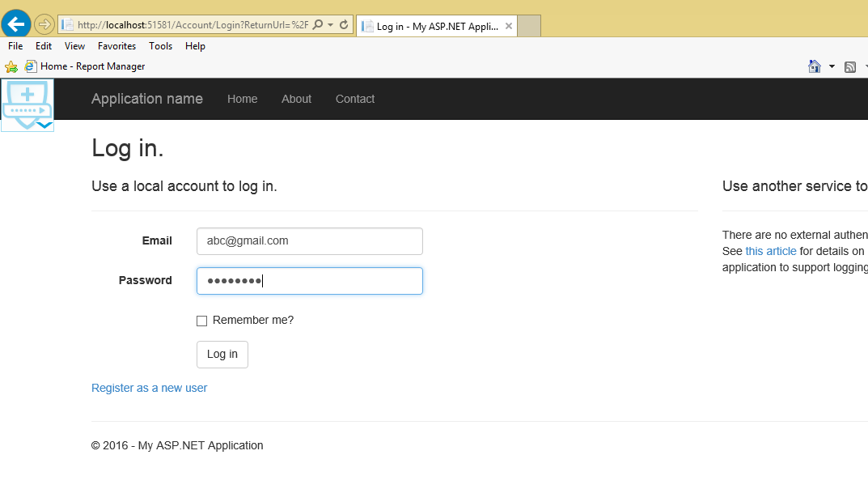Viewport: 868px width, 489px height.
Task: Open the Favorites menu
Action: coord(116,46)
